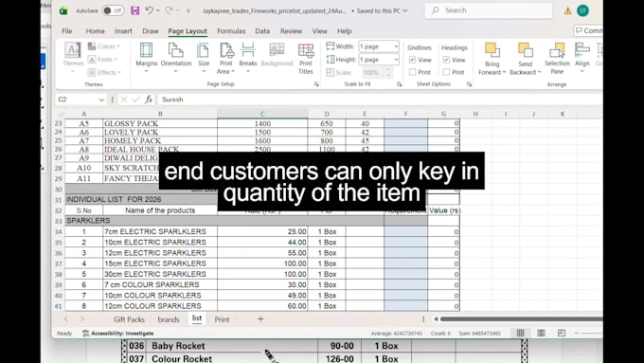
Task: Click in the Search box
Action: click(x=489, y=10)
